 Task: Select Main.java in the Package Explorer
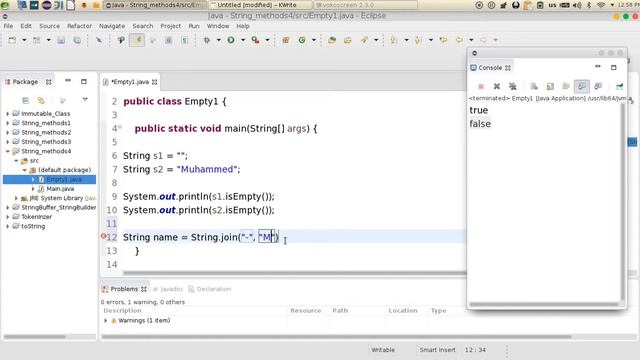(60, 189)
